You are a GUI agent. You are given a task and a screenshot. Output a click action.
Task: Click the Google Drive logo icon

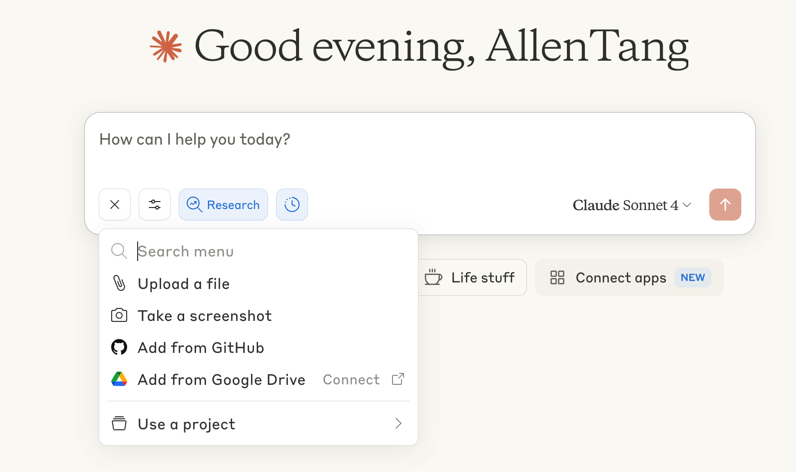coord(119,379)
